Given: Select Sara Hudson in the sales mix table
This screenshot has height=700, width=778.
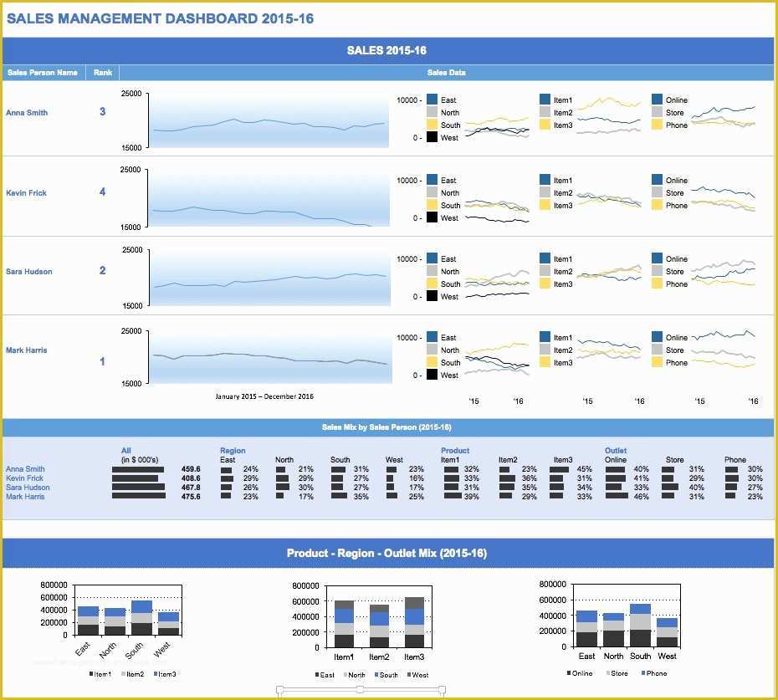Looking at the screenshot, I should [x=28, y=488].
